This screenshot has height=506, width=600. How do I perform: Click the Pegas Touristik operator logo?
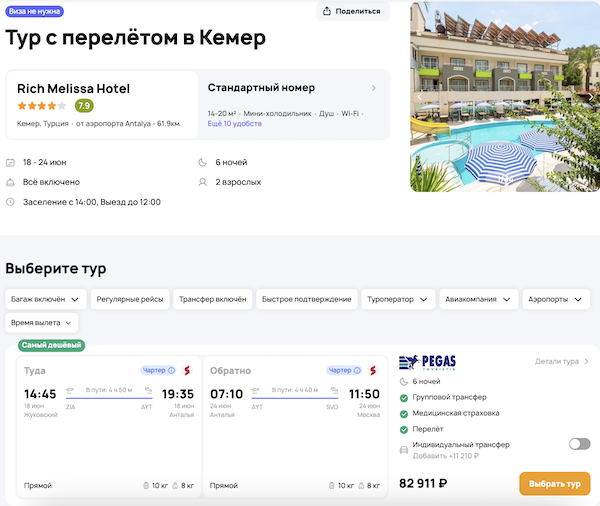pyautogui.click(x=429, y=364)
